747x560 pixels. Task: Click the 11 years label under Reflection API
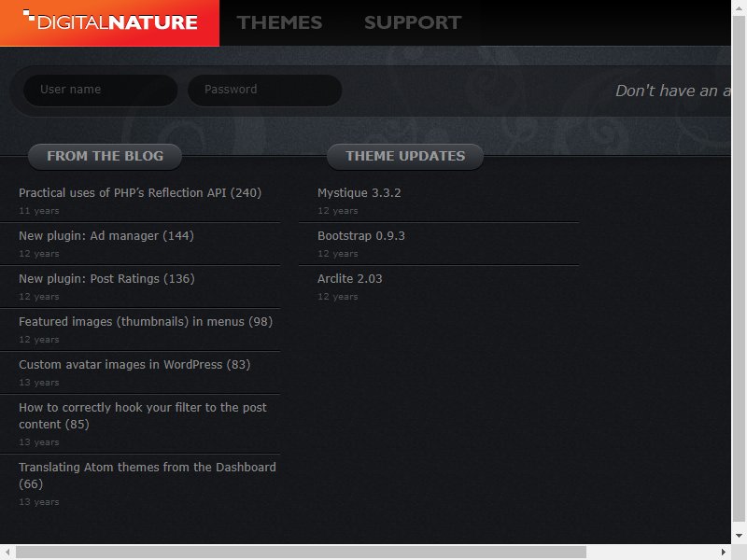point(39,211)
